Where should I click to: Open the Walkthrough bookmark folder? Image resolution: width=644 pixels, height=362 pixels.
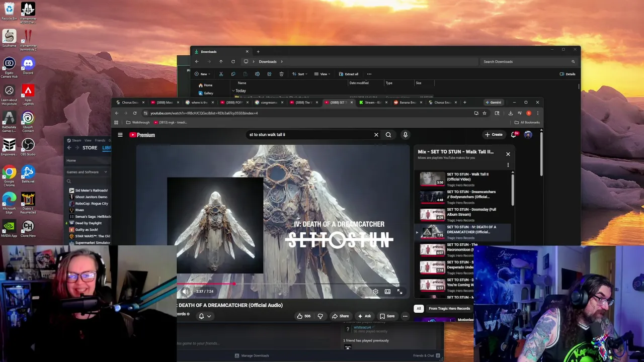point(138,123)
